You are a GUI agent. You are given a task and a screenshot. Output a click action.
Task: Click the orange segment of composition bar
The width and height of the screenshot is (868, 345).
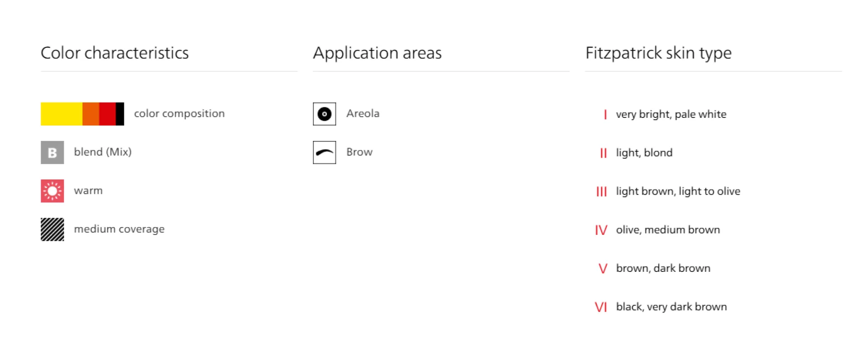pos(91,114)
